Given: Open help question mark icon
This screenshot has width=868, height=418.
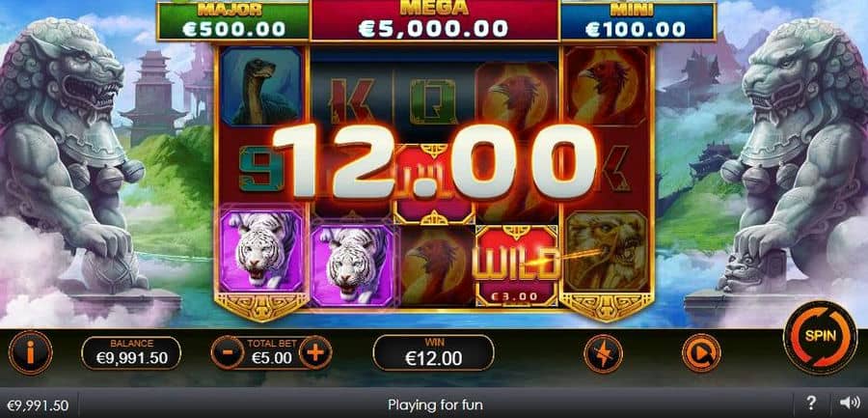Looking at the screenshot, I should tap(811, 404).
